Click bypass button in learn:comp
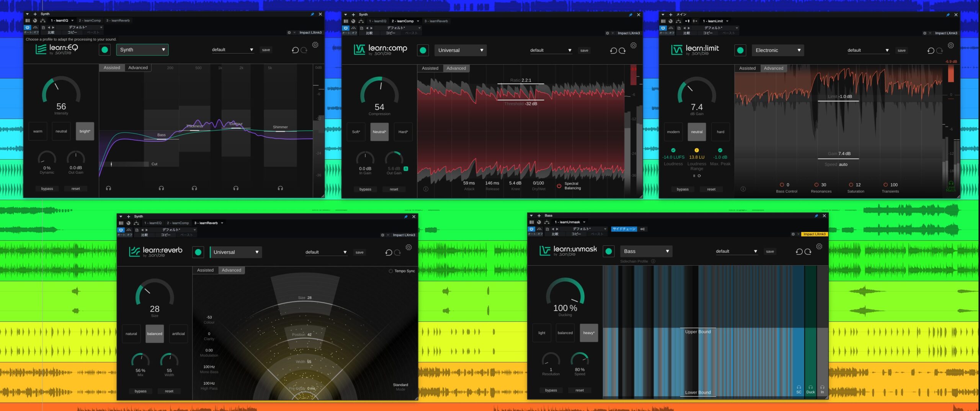This screenshot has width=980, height=411. pos(365,189)
